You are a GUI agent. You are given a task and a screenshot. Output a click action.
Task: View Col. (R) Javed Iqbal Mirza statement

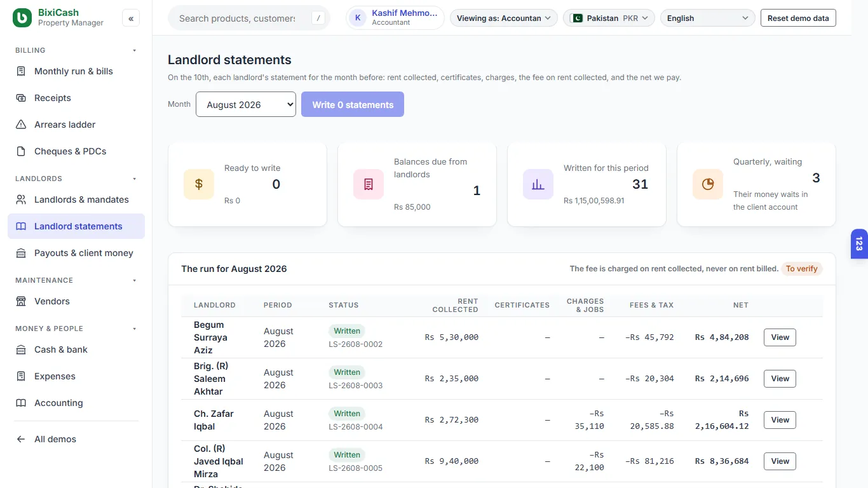point(780,461)
